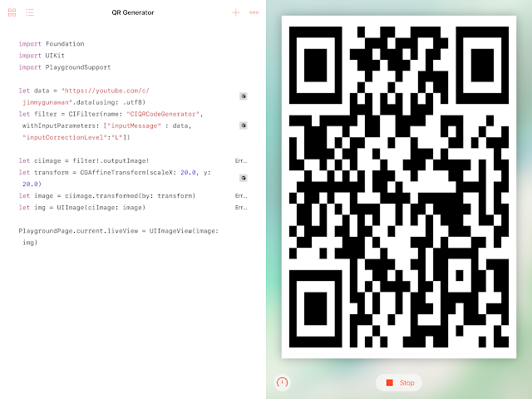Tap the "inputMessage" string literal
532x399 pixels.
135,126
